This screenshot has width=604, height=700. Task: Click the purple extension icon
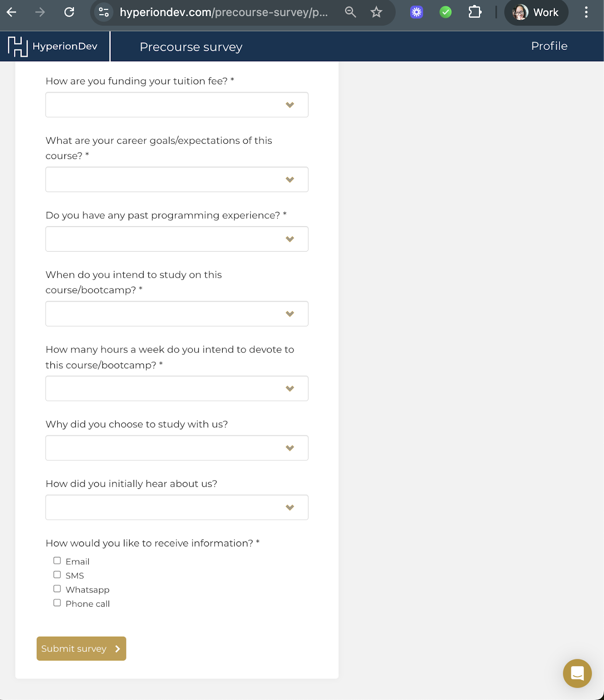click(x=416, y=12)
